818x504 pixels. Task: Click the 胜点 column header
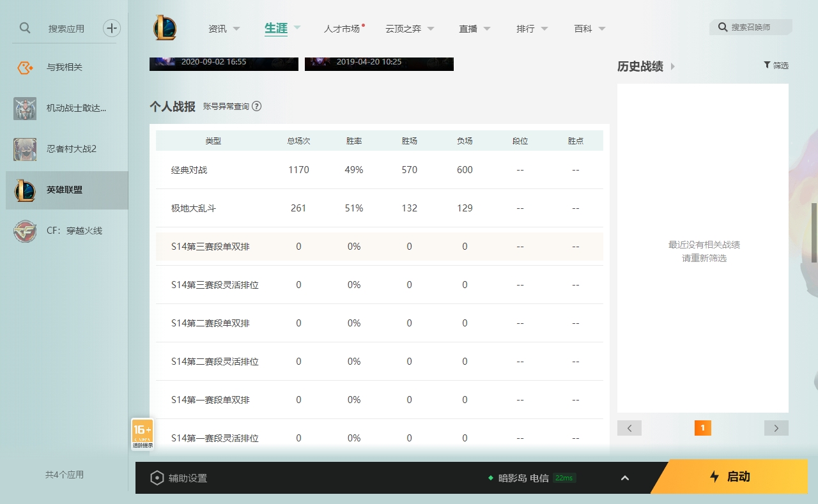[576, 141]
